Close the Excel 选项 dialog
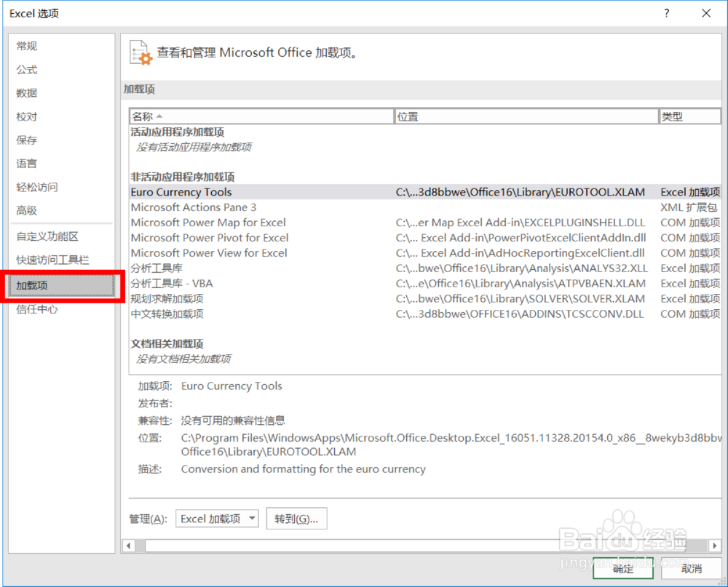Image resolution: width=728 pixels, height=587 pixels. (706, 13)
